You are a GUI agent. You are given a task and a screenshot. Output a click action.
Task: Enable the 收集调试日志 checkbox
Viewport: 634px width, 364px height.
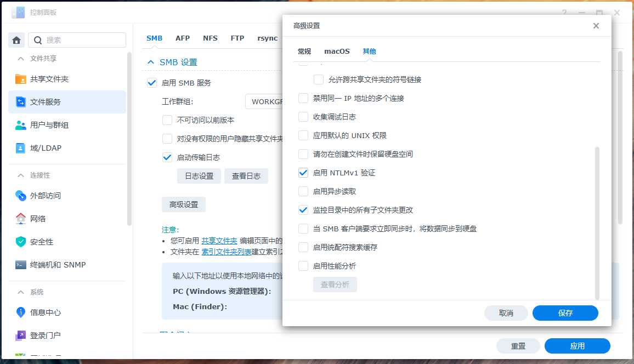(x=303, y=117)
